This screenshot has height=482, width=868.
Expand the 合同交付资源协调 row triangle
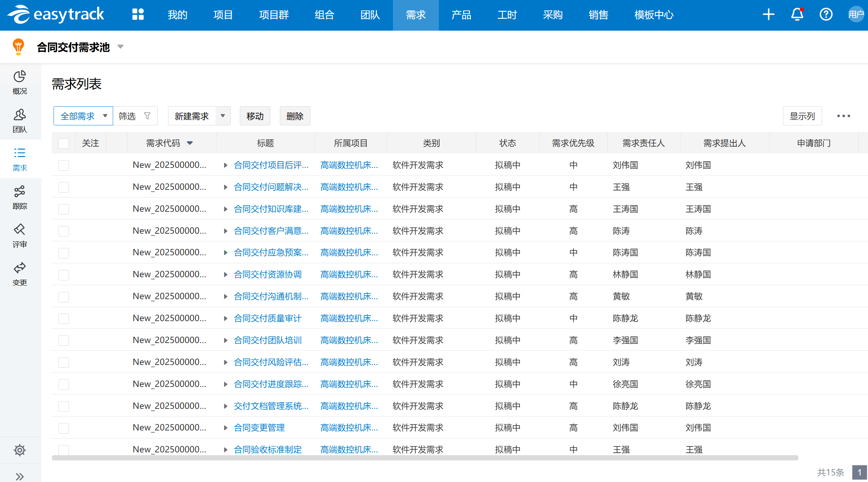tap(225, 274)
